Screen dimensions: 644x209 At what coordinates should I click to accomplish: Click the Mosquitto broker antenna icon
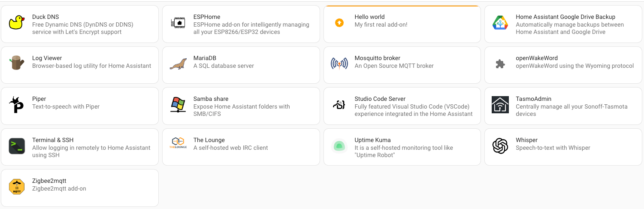339,64
